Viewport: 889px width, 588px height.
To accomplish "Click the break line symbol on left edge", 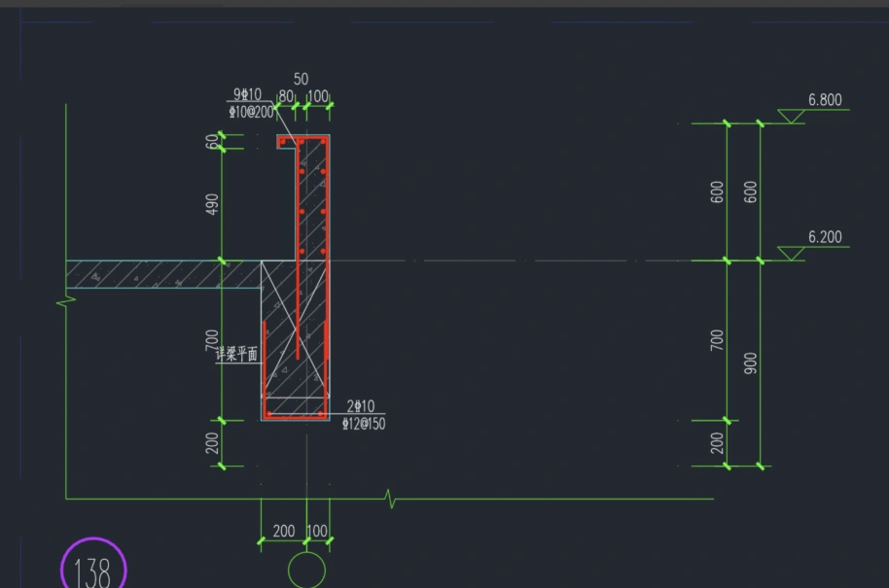I will click(66, 303).
